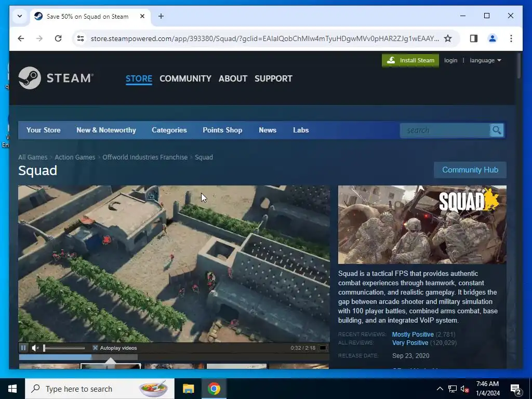Open the language dropdown
Screen dimensions: 532x399
coord(485,60)
